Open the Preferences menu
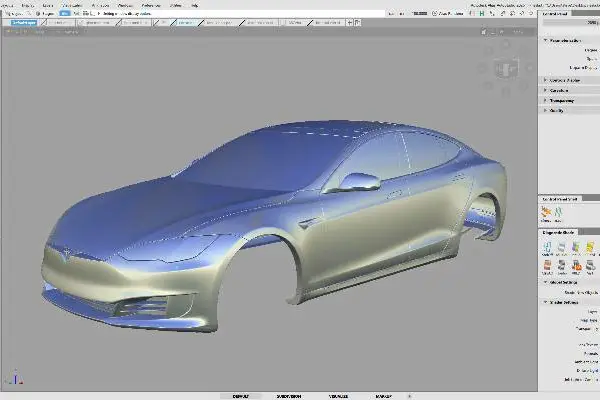The image size is (600, 400). click(x=151, y=5)
